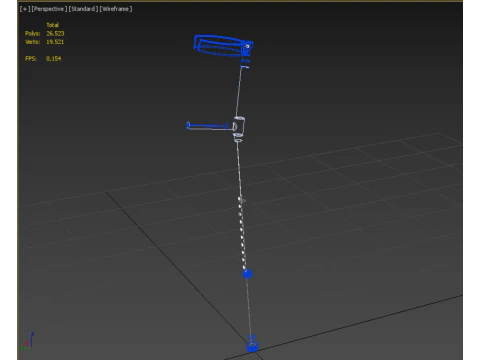The height and width of the screenshot is (360, 480).
Task: Select the blue rubber tip at crutch bottom
Action: point(252,344)
